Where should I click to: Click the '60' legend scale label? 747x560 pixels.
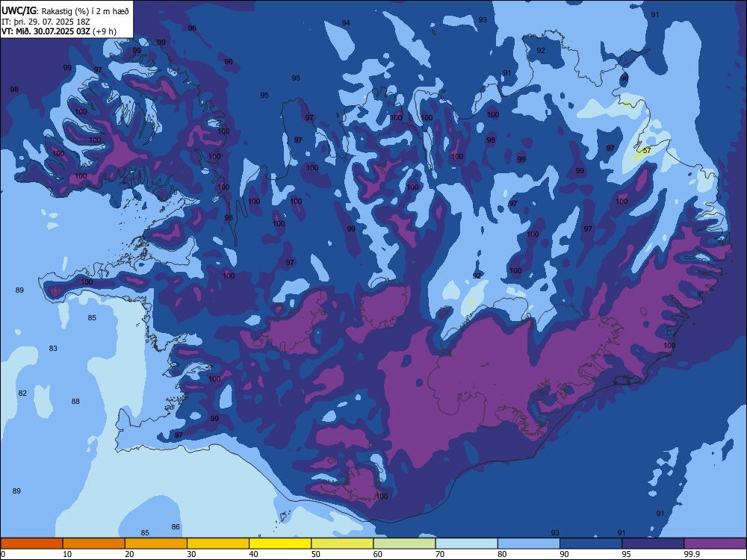tap(378, 554)
